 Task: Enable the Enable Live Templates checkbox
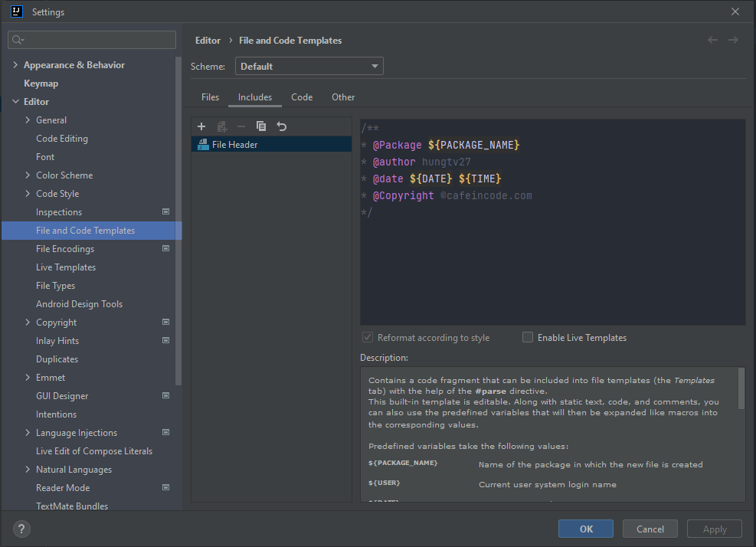(528, 337)
